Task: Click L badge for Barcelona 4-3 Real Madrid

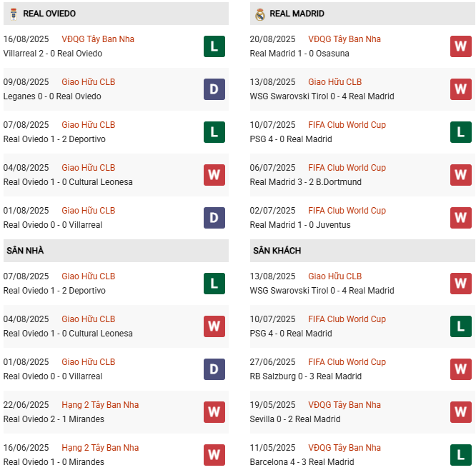Action: tap(460, 455)
